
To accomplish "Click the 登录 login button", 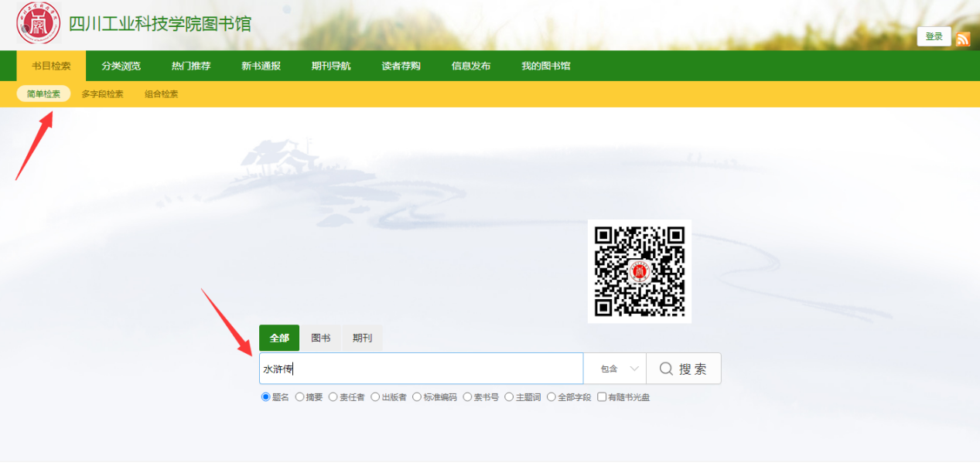I will coord(934,37).
